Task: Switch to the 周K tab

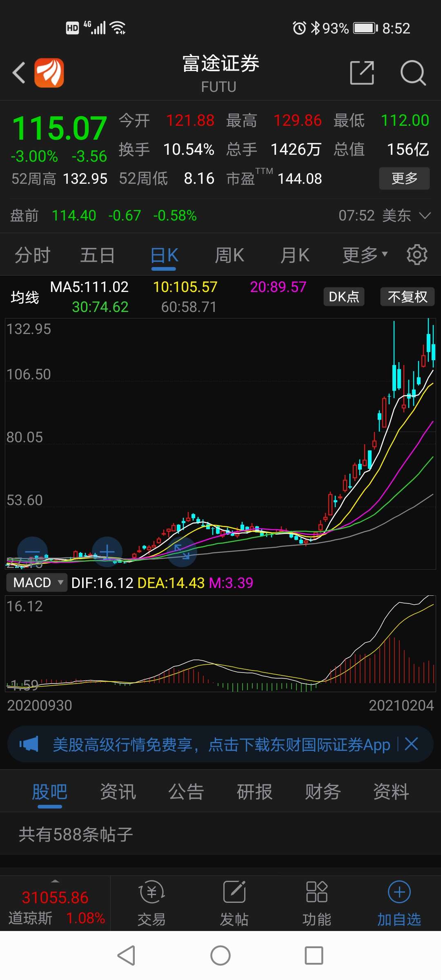Action: [x=229, y=255]
